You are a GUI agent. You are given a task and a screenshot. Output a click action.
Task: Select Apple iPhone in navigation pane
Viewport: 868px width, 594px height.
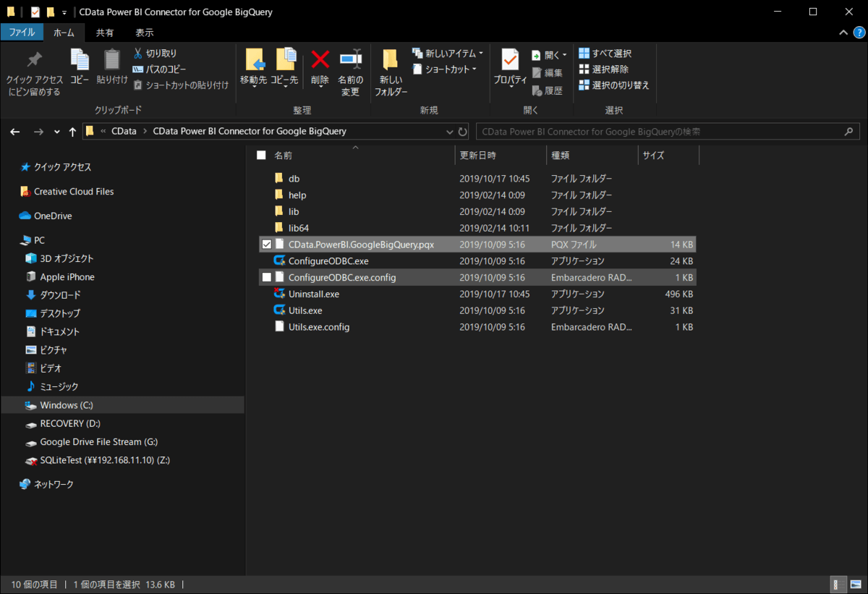coord(67,277)
